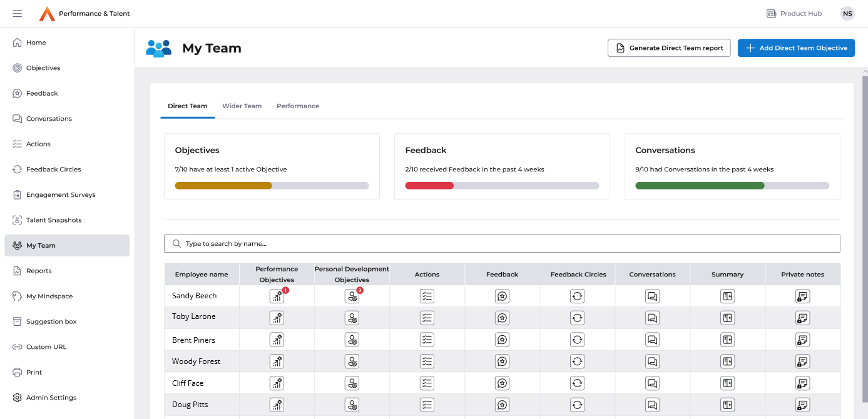The height and width of the screenshot is (419, 868).
Task: Open Engagement Surveys from the sidebar
Action: coord(61,194)
